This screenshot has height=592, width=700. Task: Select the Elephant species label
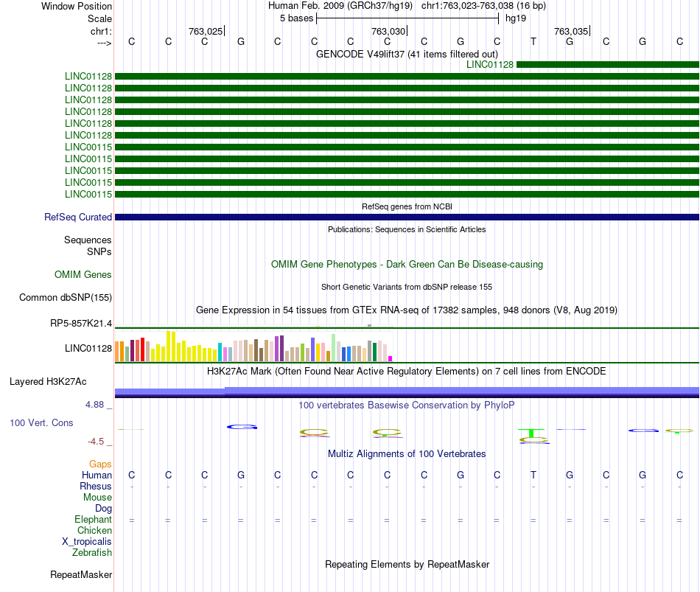click(x=93, y=519)
